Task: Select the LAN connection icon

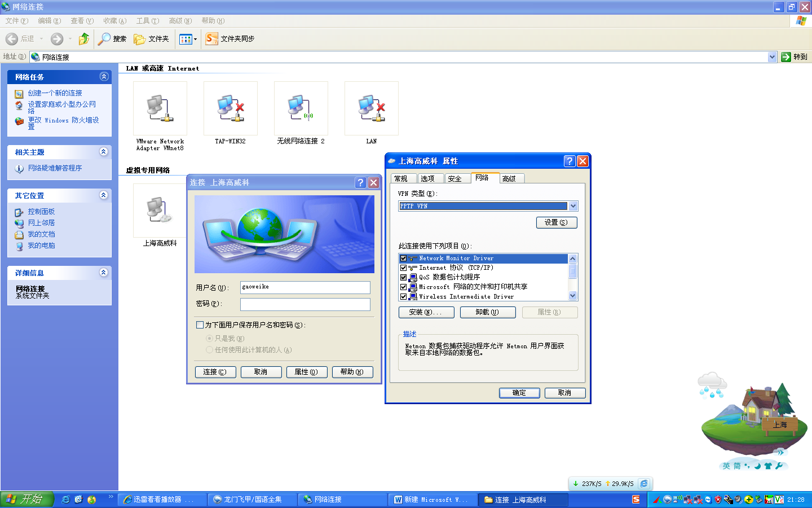Action: pyautogui.click(x=371, y=108)
